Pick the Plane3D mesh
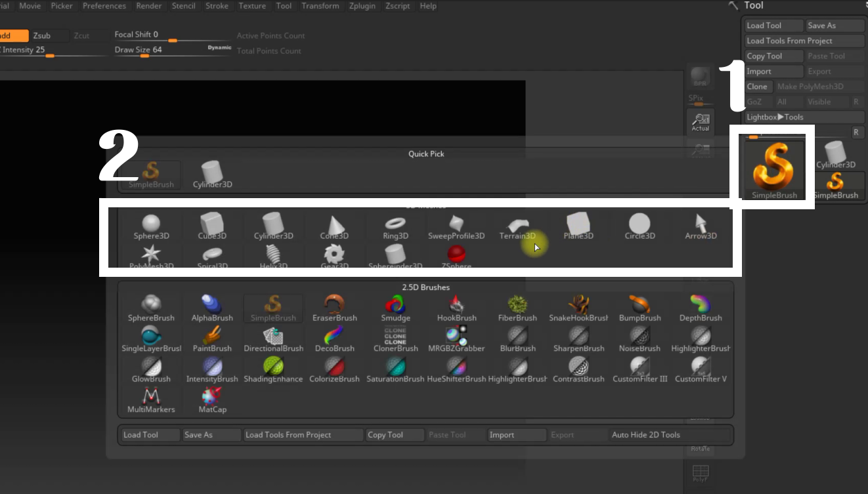868x494 pixels. pos(578,226)
